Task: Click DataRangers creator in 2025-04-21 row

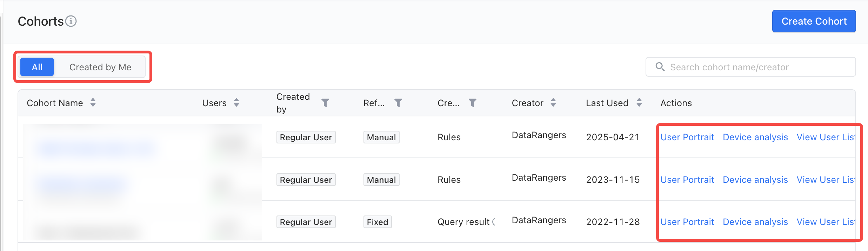Action: (539, 135)
